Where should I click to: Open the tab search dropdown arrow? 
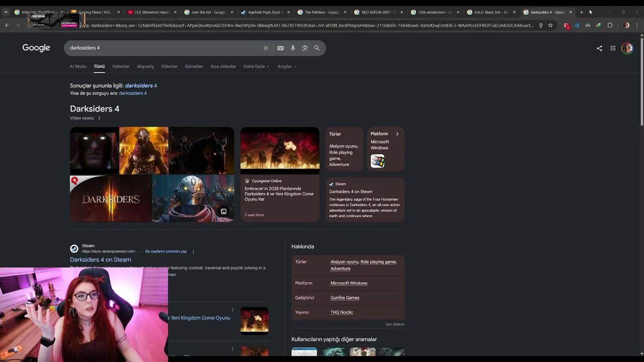[x=6, y=12]
